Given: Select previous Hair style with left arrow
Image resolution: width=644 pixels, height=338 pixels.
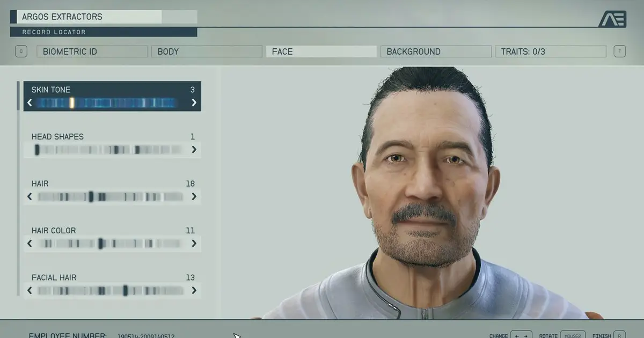Looking at the screenshot, I should [30, 197].
